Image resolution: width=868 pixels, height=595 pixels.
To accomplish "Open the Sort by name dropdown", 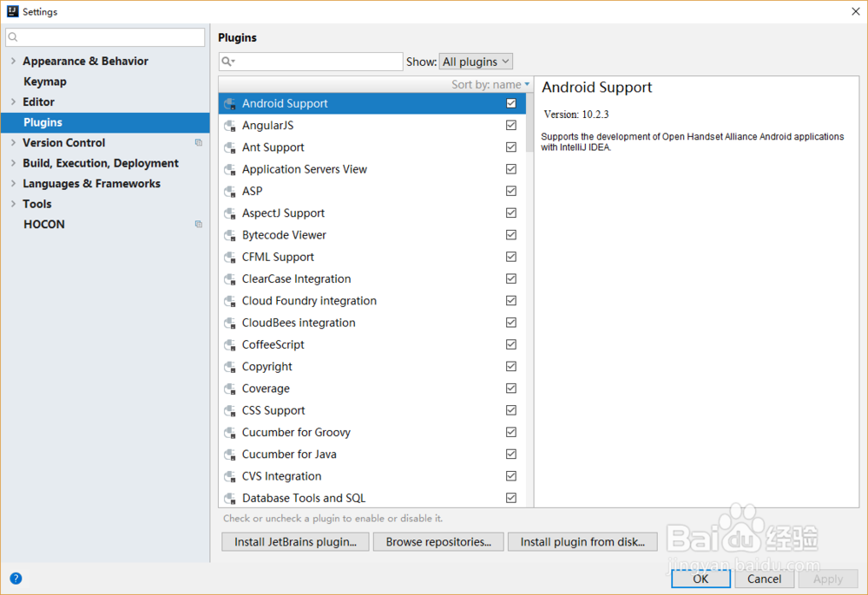I will point(490,85).
